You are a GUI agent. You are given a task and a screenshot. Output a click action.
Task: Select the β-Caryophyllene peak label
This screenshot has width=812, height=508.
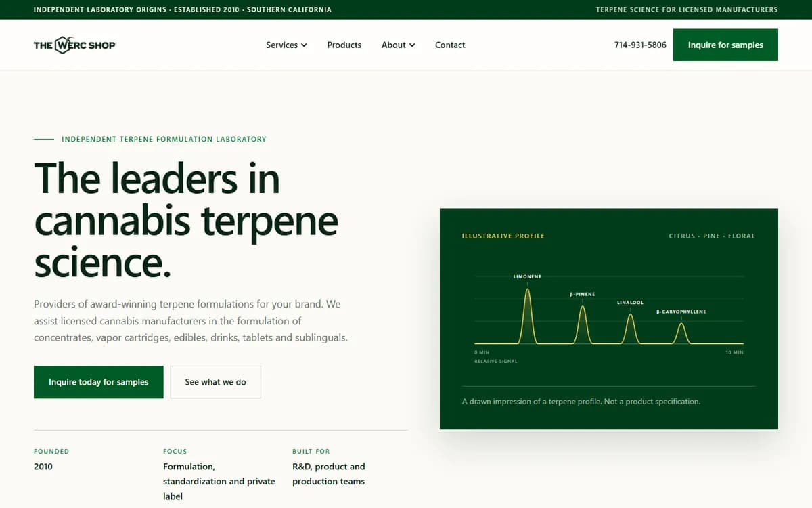[681, 312]
